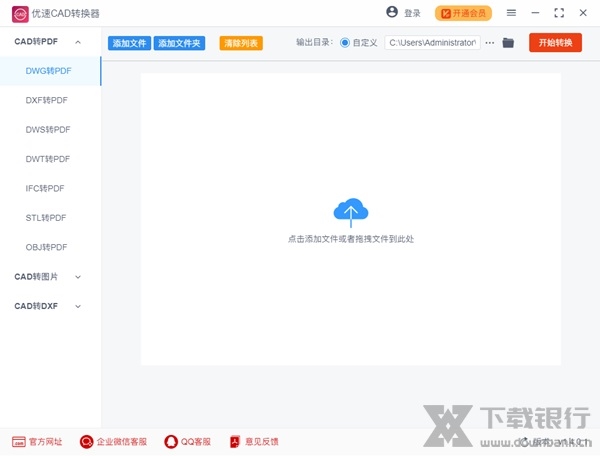The image size is (600, 456).
Task: Click the user avatar login icon
Action: click(x=392, y=12)
